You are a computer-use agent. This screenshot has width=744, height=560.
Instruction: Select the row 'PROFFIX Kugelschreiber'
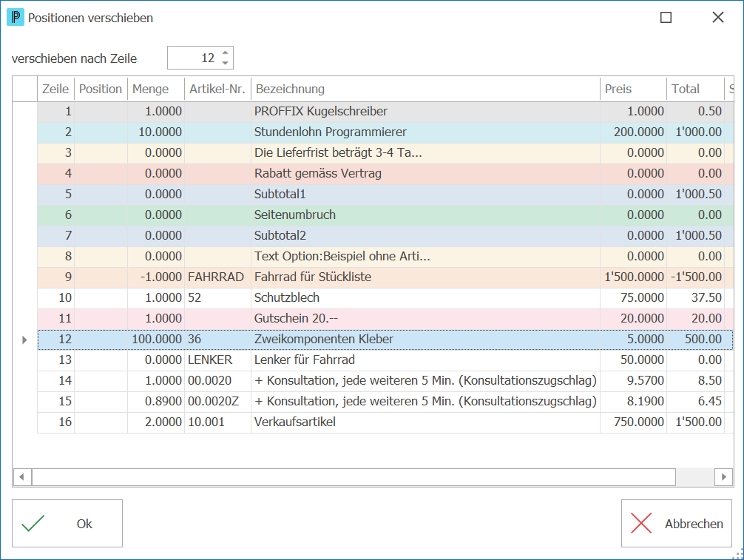coord(385,112)
